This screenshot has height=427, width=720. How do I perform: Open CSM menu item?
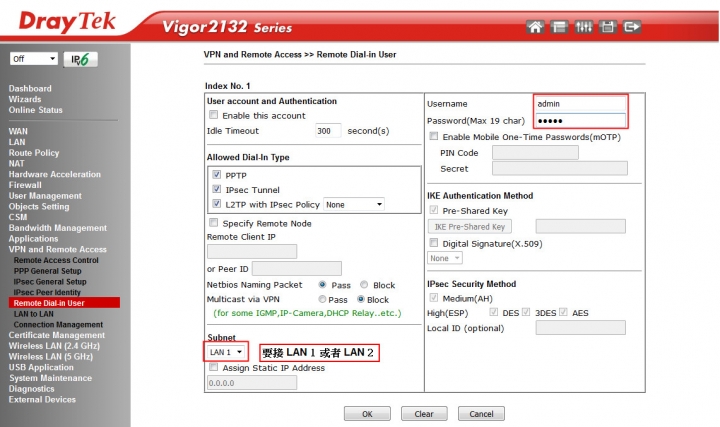[17, 217]
